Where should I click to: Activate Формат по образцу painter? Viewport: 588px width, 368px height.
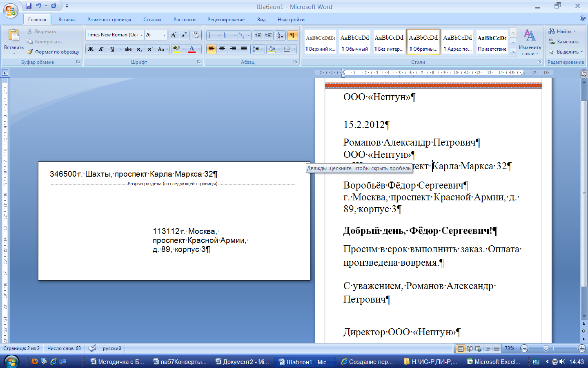[53, 52]
